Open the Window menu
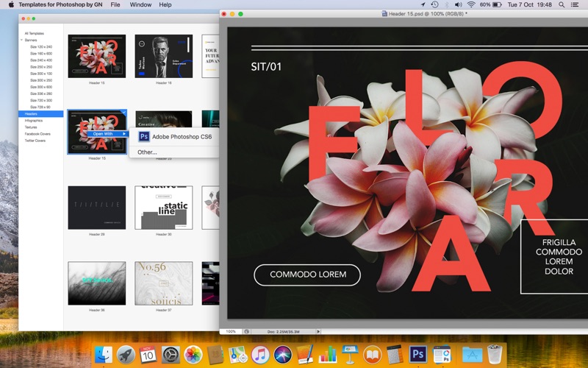588x368 pixels. point(140,4)
